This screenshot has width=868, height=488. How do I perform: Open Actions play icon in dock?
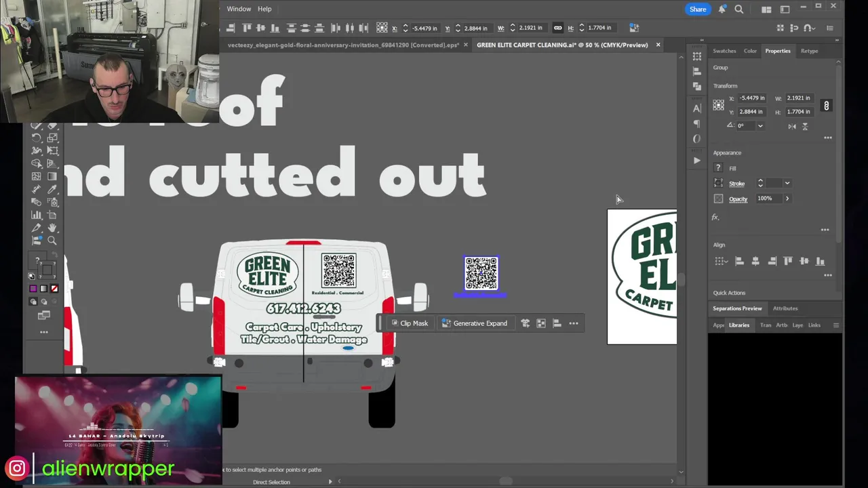tap(697, 161)
